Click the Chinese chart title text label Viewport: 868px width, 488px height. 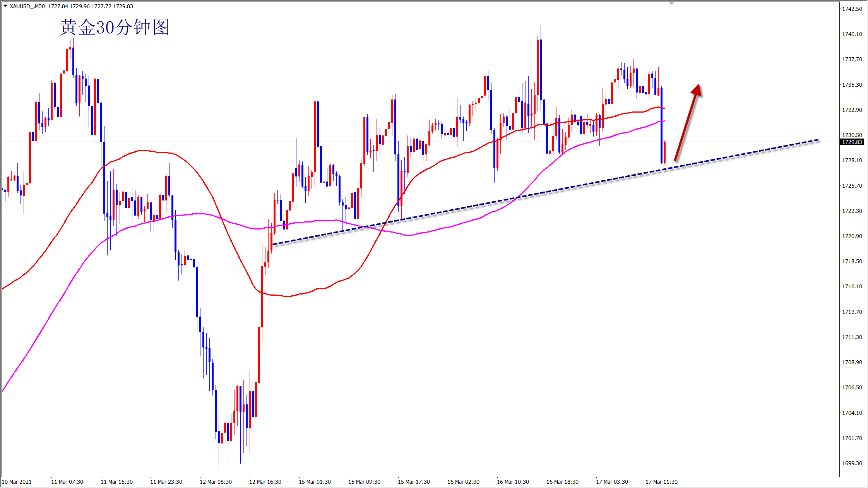114,27
